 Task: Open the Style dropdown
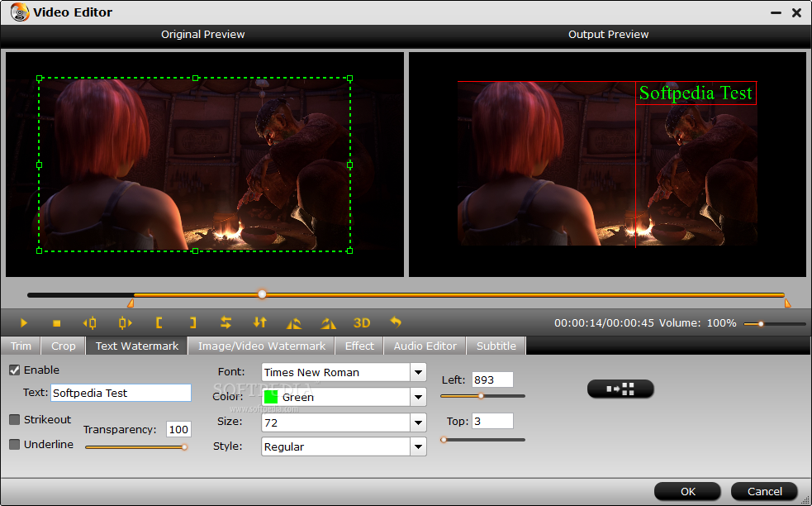(x=418, y=447)
